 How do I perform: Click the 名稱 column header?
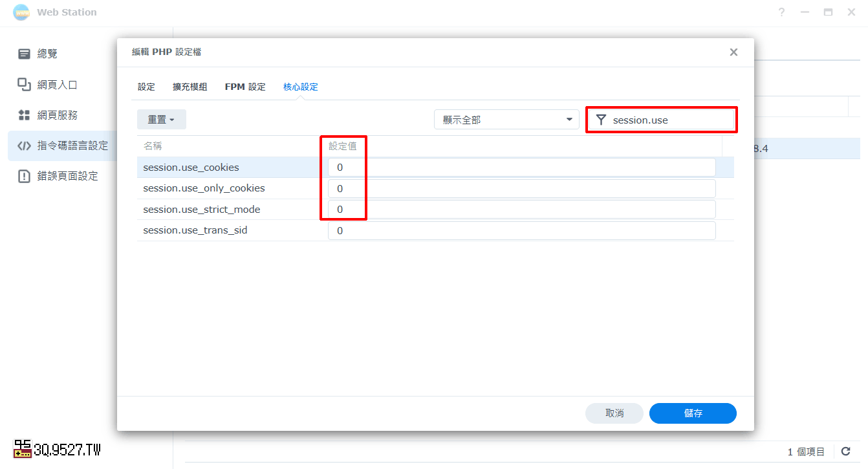153,146
